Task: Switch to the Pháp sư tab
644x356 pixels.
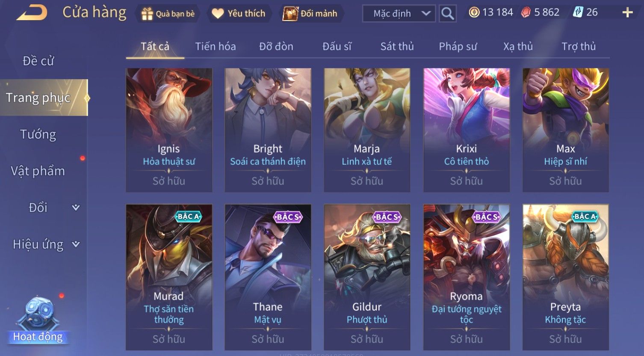Action: (x=458, y=46)
